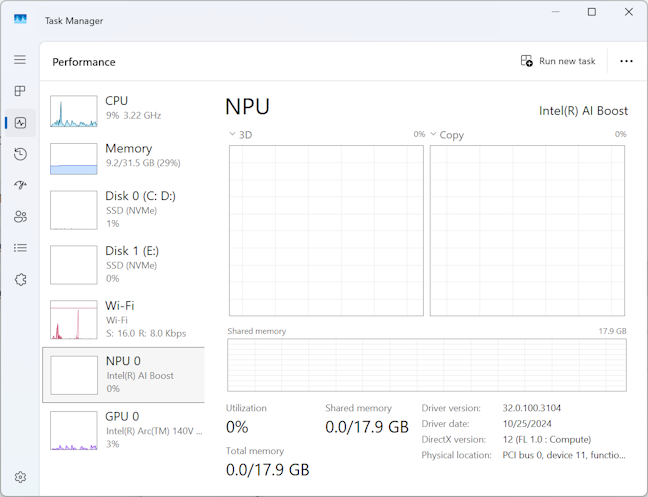Open the 3D engine dropdown chevron
The height and width of the screenshot is (497, 648).
[232, 134]
